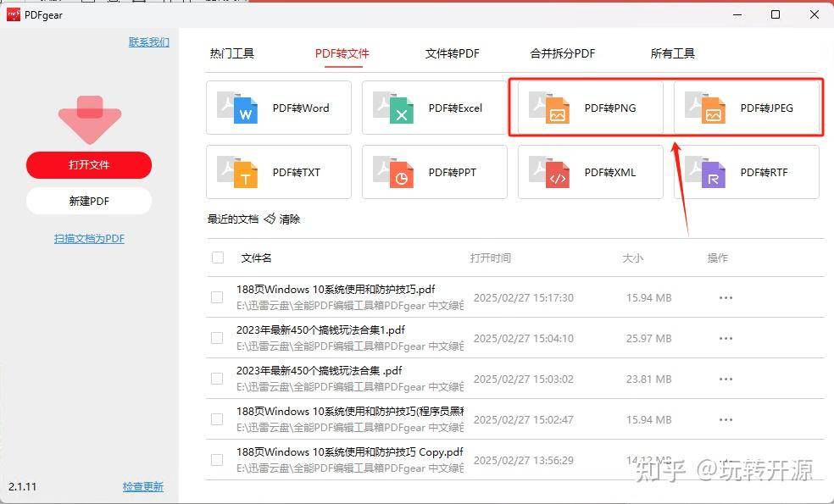The width and height of the screenshot is (834, 504).
Task: Open 2023年最新450个搞钱玩法合集 .pdf
Action: [x=320, y=370]
